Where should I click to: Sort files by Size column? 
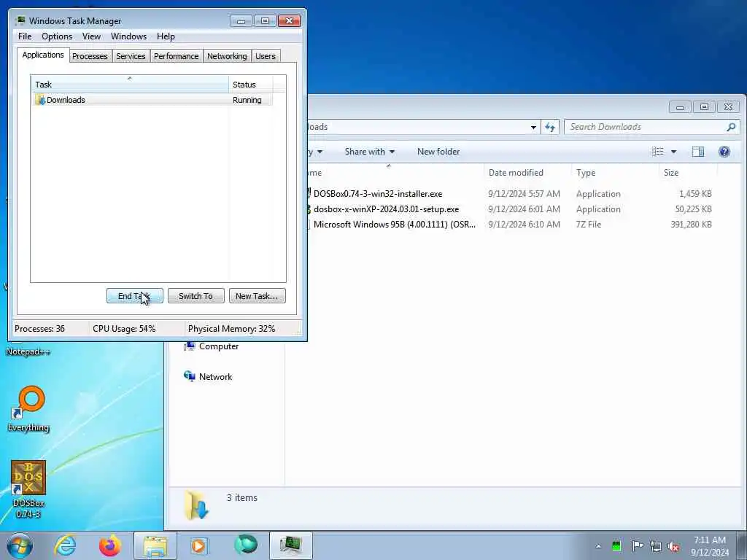click(689, 173)
